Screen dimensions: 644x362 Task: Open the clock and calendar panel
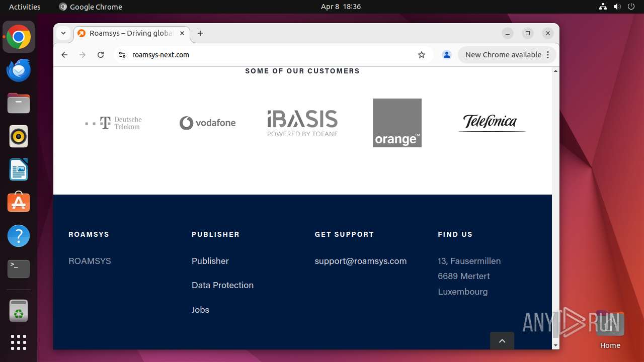coord(341,7)
